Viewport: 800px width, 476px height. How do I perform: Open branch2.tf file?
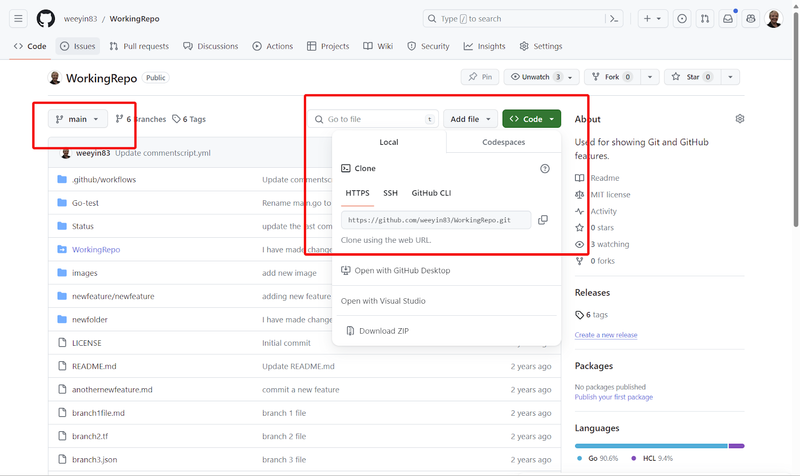tap(90, 436)
